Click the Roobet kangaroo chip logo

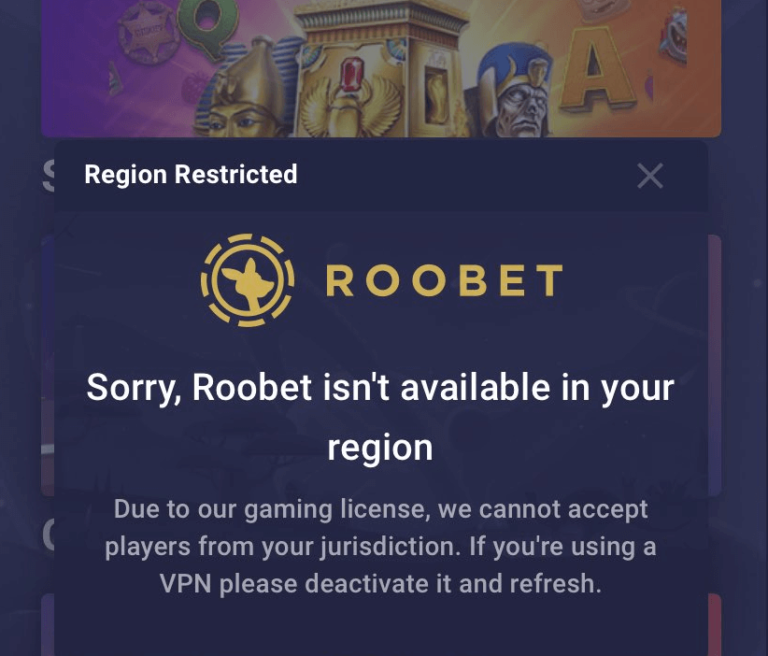247,280
